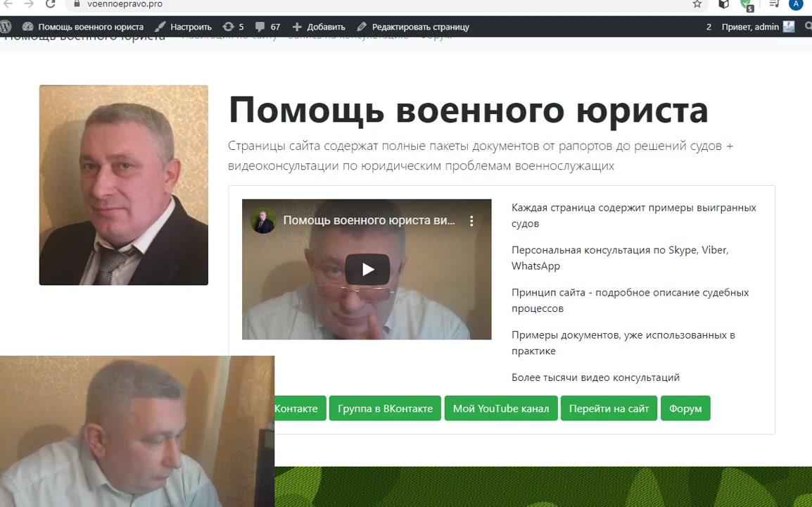Click the 'Группа в ВКонтакте' button
Screen dimensions: 812x507
385,408
